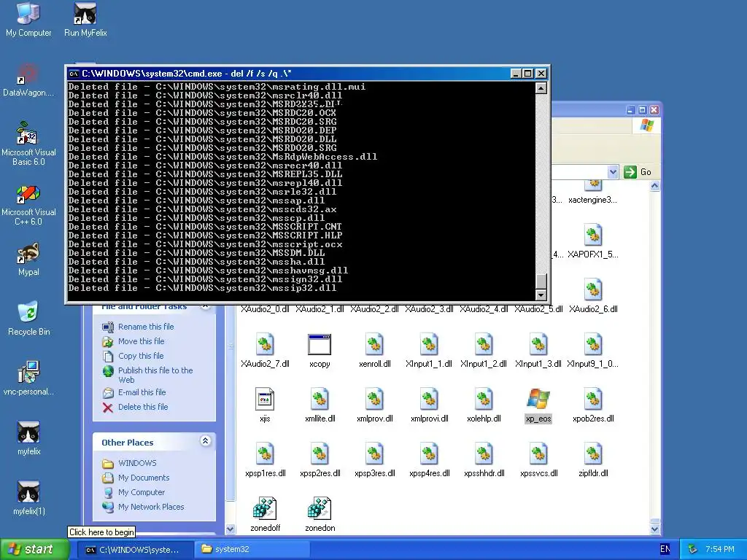
Task: Open DataWagon desktop shortcut
Action: [x=28, y=80]
